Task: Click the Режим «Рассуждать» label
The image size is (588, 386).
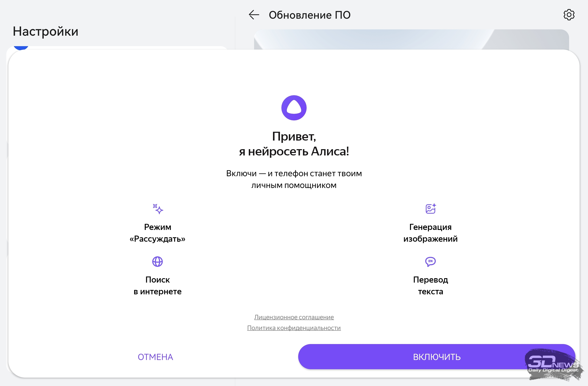Action: [157, 233]
